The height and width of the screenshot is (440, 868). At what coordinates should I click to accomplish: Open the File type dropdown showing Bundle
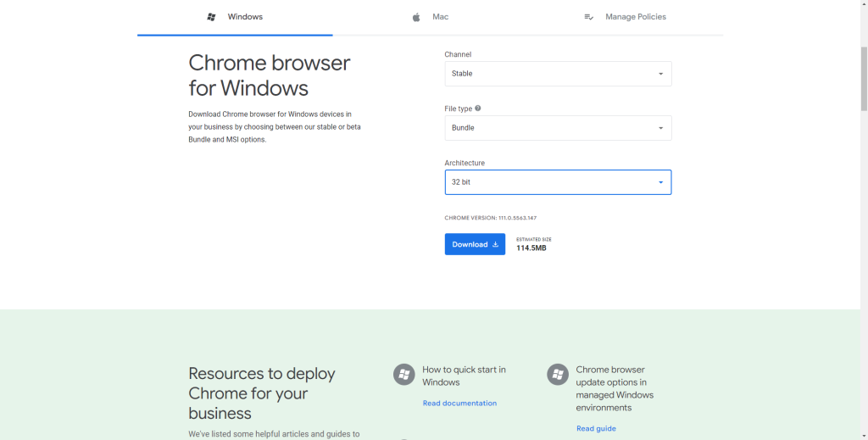pyautogui.click(x=558, y=128)
